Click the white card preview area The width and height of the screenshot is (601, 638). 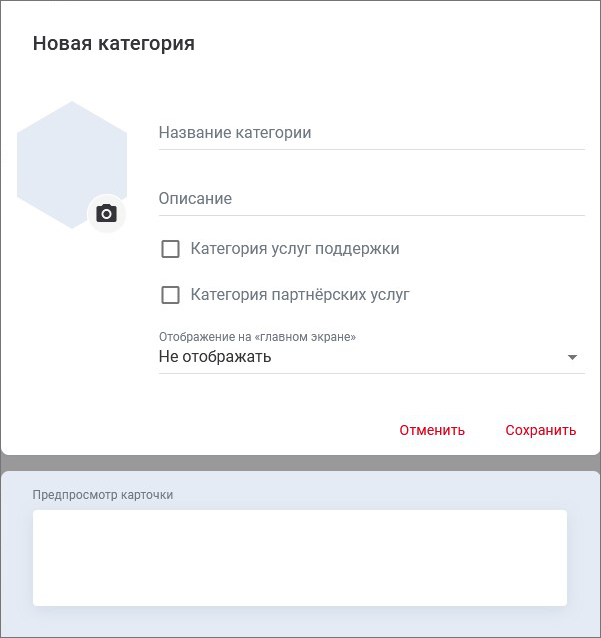299,557
